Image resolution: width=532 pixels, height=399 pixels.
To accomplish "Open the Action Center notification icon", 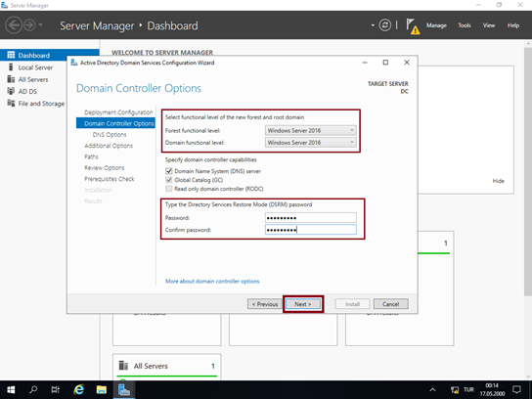I will pos(517,389).
